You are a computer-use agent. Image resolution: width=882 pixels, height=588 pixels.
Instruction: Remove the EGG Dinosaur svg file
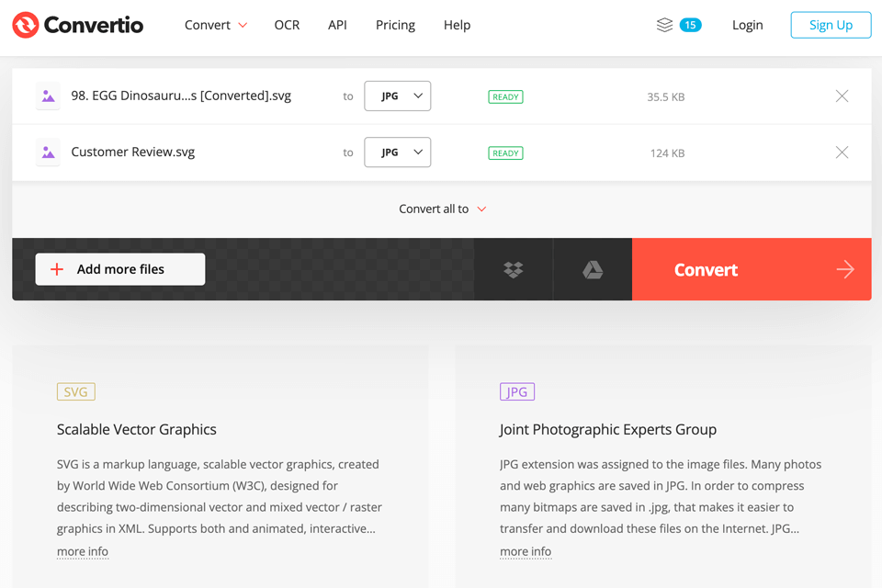click(842, 96)
